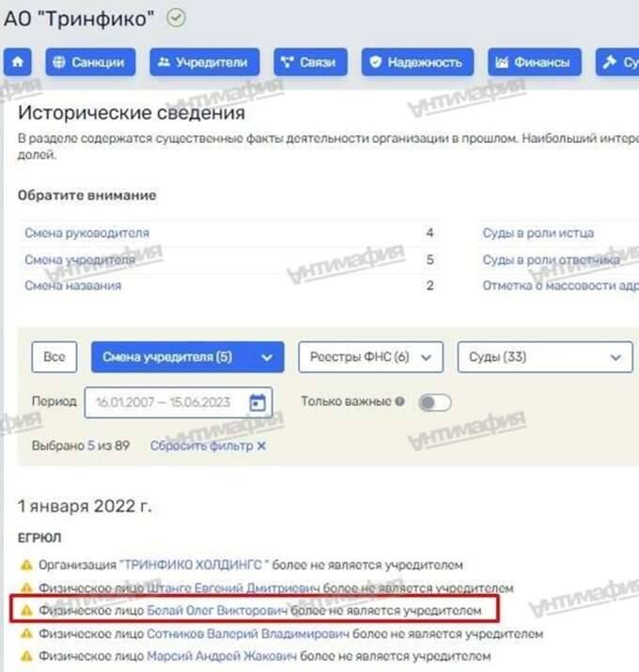This screenshot has width=639, height=672.
Task: Click warning icon next to ТРИНФИКО ХОЛДИНГС entry
Action: 26,565
